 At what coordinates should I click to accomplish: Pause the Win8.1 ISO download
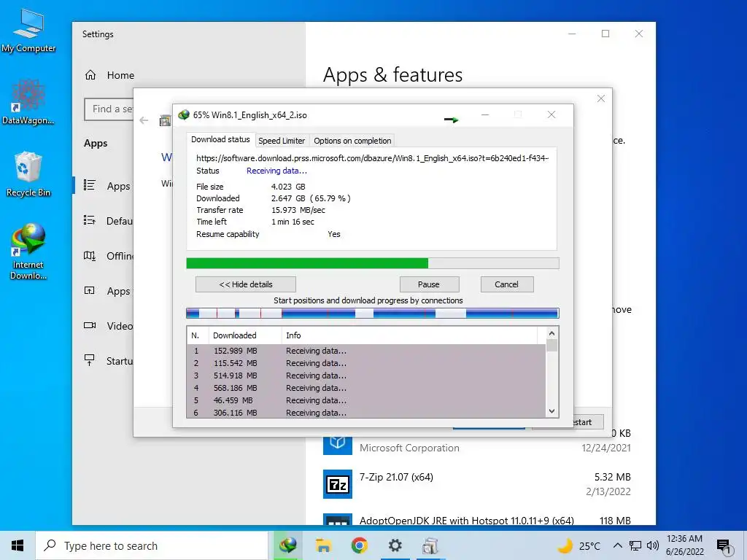pos(429,284)
